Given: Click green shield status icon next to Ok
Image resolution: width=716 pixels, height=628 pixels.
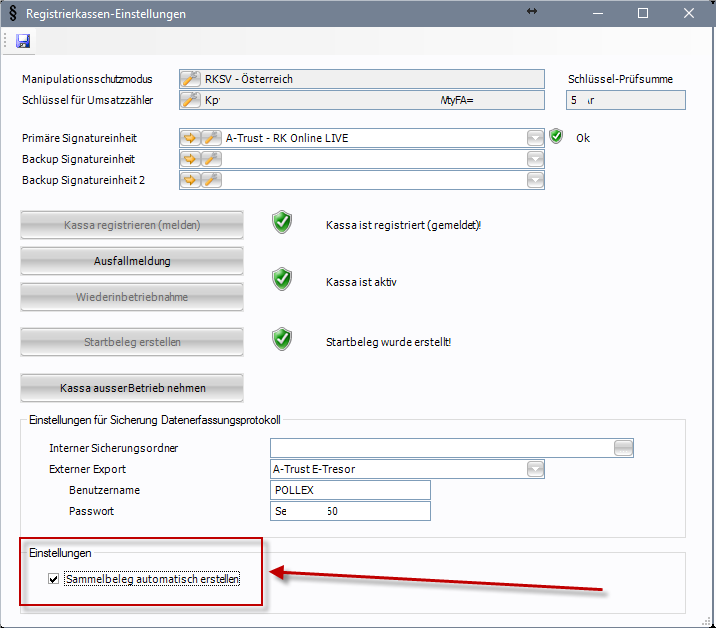Looking at the screenshot, I should 557,137.
